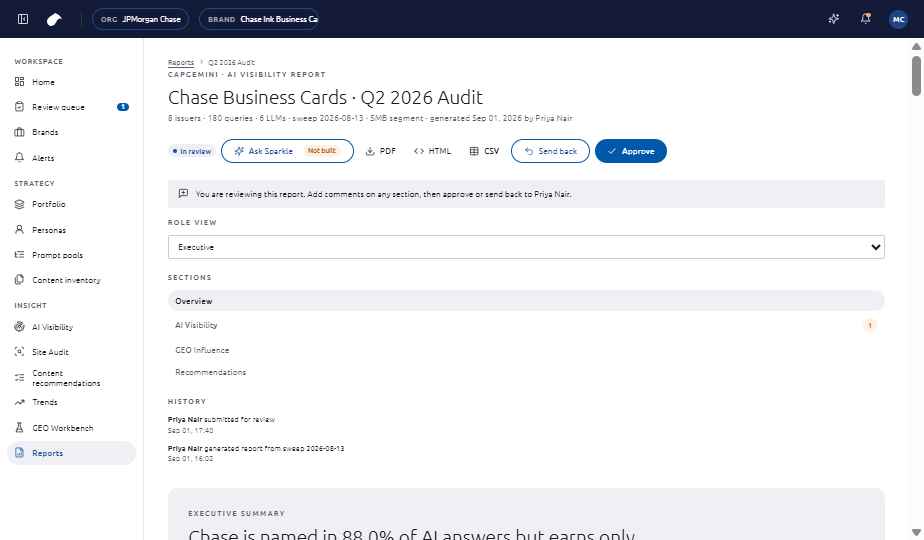Open Portfolio under Strategy
The height and width of the screenshot is (540, 924).
[72, 204]
